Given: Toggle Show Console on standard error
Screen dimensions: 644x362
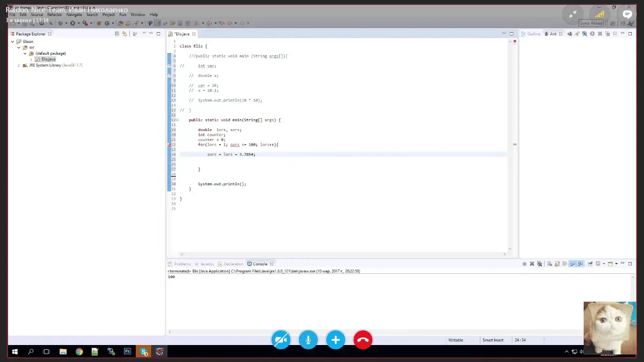Looking at the screenshot, I should (x=580, y=264).
